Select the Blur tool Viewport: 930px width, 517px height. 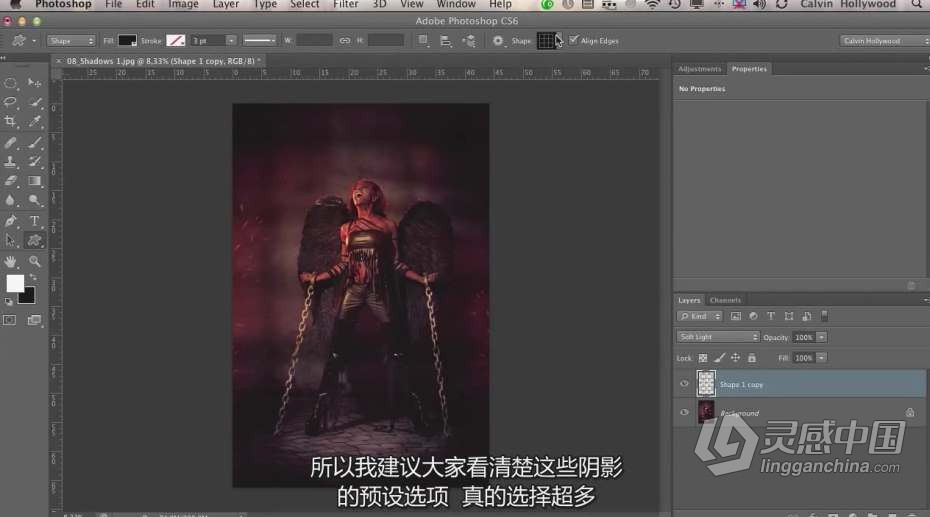pos(11,200)
